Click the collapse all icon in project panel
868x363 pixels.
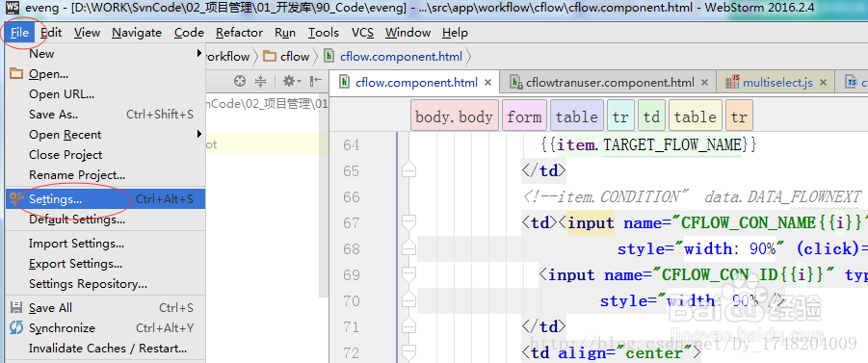[x=261, y=82]
